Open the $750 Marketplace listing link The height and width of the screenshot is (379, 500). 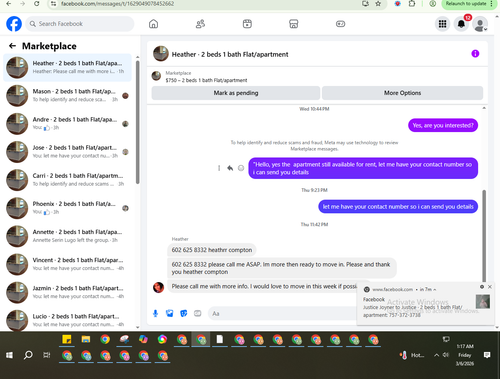pyautogui.click(x=206, y=80)
